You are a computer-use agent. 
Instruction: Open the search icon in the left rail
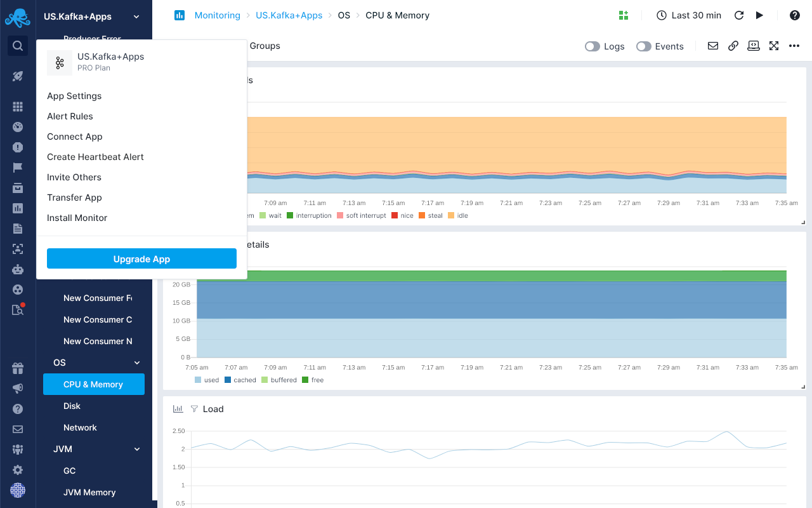click(18, 46)
